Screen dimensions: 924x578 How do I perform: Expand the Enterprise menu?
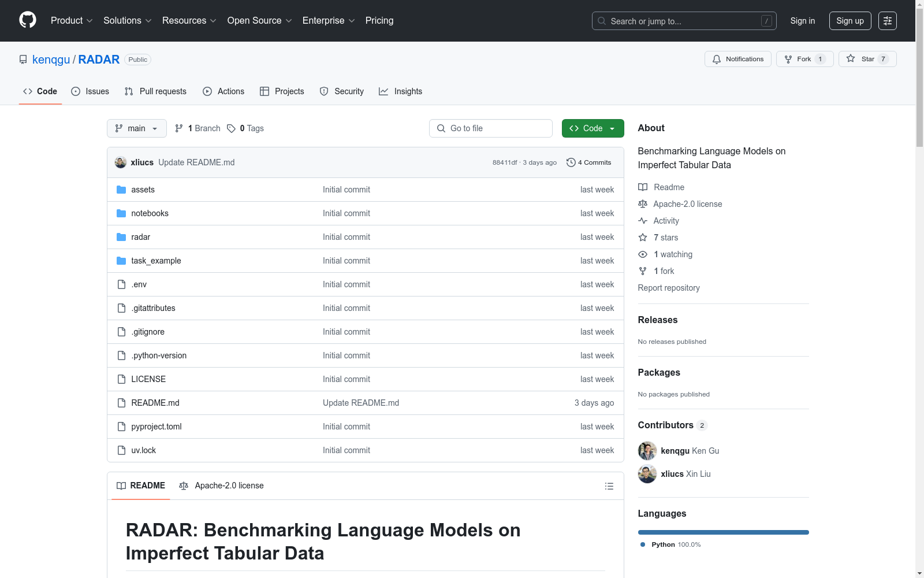coord(329,21)
